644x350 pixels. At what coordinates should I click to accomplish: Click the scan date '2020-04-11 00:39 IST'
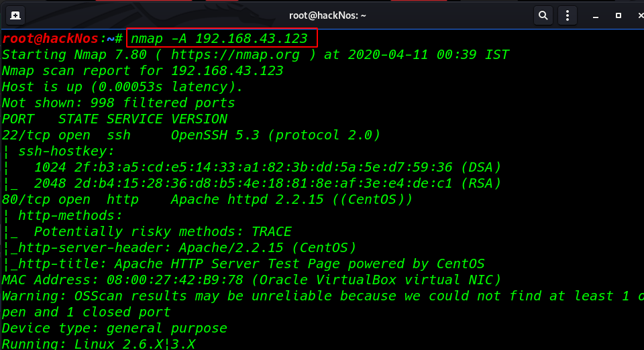click(429, 54)
